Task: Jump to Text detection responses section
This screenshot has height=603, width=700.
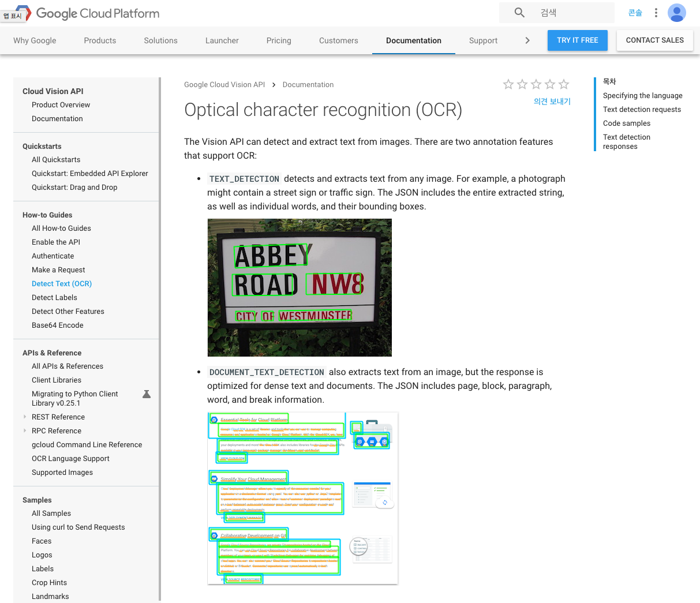Action: tap(627, 142)
